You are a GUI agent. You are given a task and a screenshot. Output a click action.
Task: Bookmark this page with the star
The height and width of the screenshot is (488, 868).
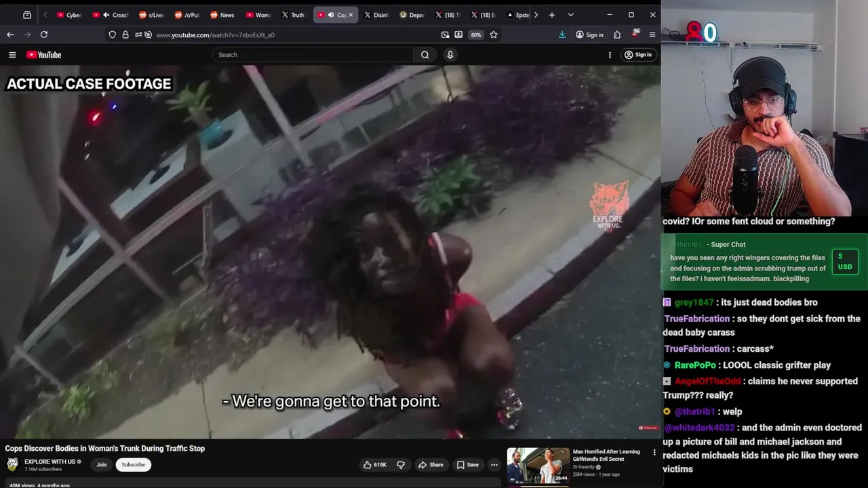[x=494, y=35]
